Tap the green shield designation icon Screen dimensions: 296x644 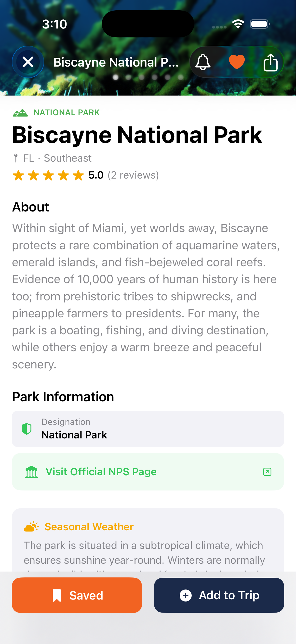coord(27,429)
